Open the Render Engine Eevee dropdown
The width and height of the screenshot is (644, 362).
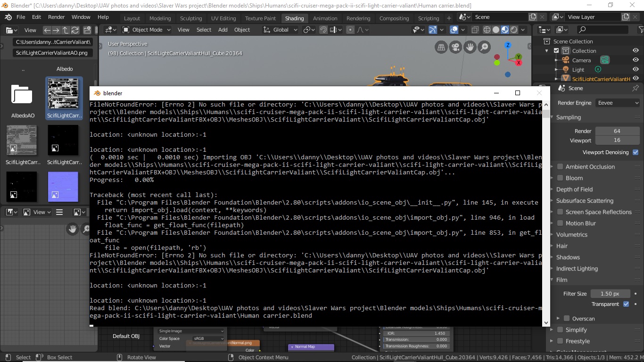point(617,103)
